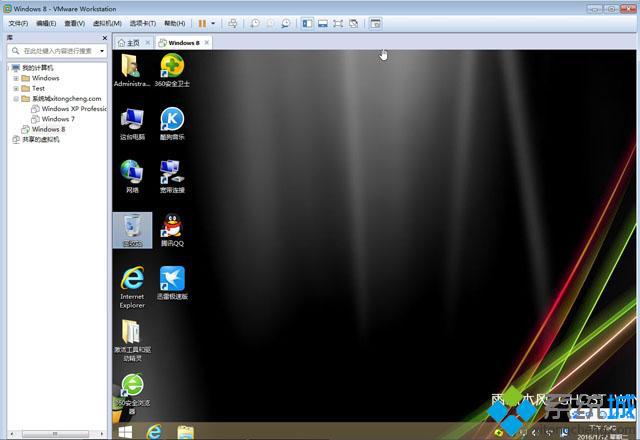Screen dimensions: 640x440
Task: Select Windows 7 VM in library
Action: point(53,119)
